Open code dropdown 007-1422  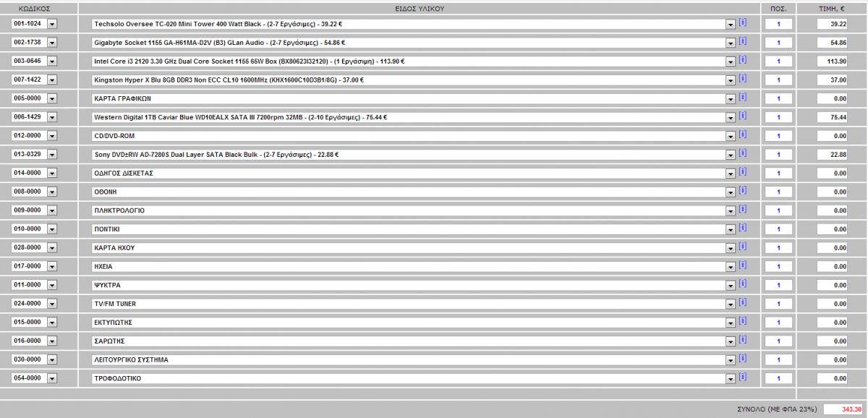[51, 80]
